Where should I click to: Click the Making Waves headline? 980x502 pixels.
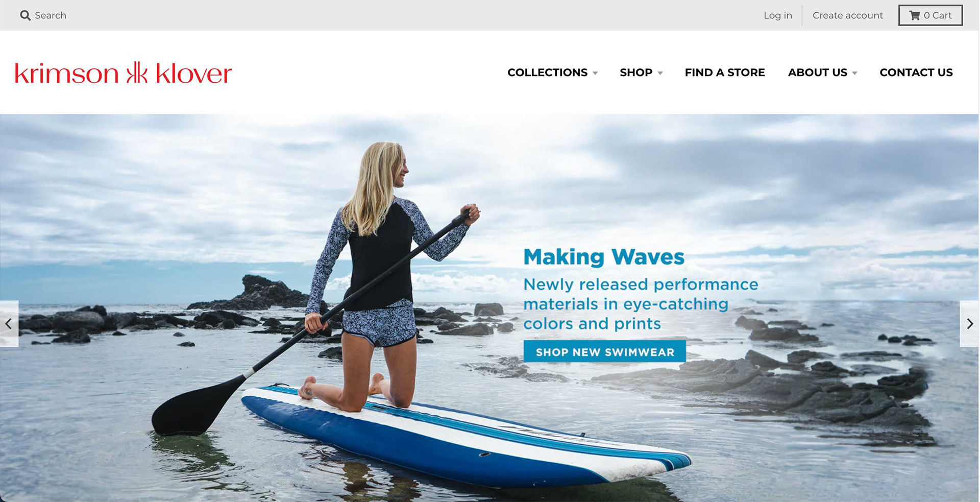[x=604, y=257]
